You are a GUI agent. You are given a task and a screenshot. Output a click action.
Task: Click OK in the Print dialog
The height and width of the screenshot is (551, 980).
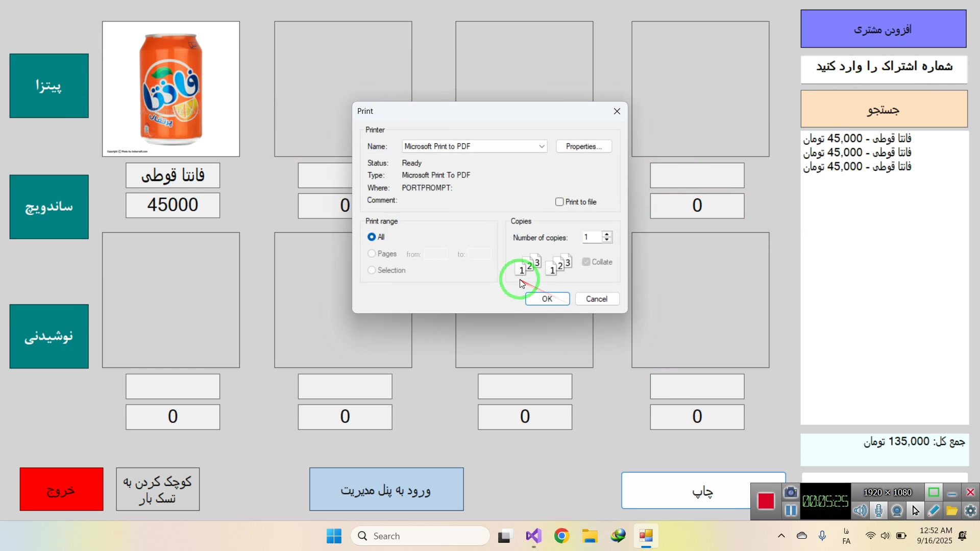point(547,299)
